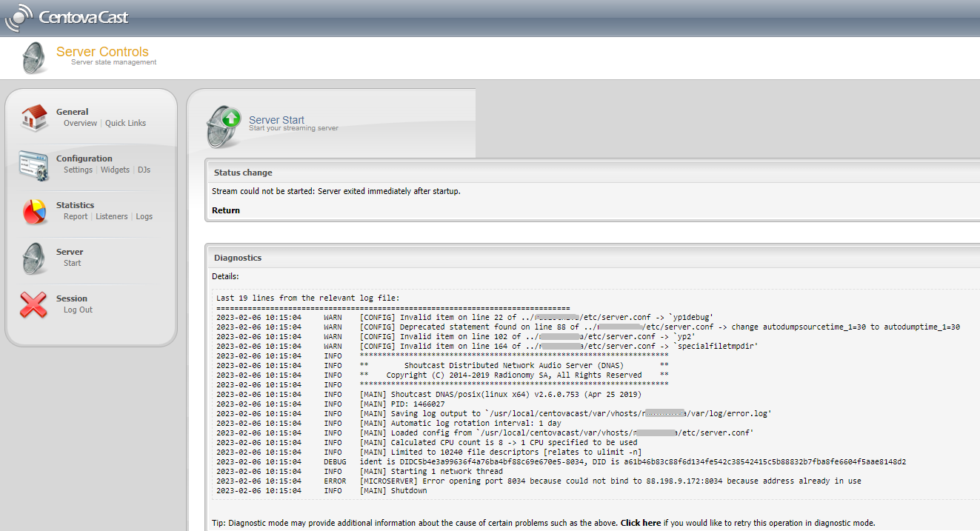
Task: Click the Server Controls satellite dish icon
Action: click(34, 58)
